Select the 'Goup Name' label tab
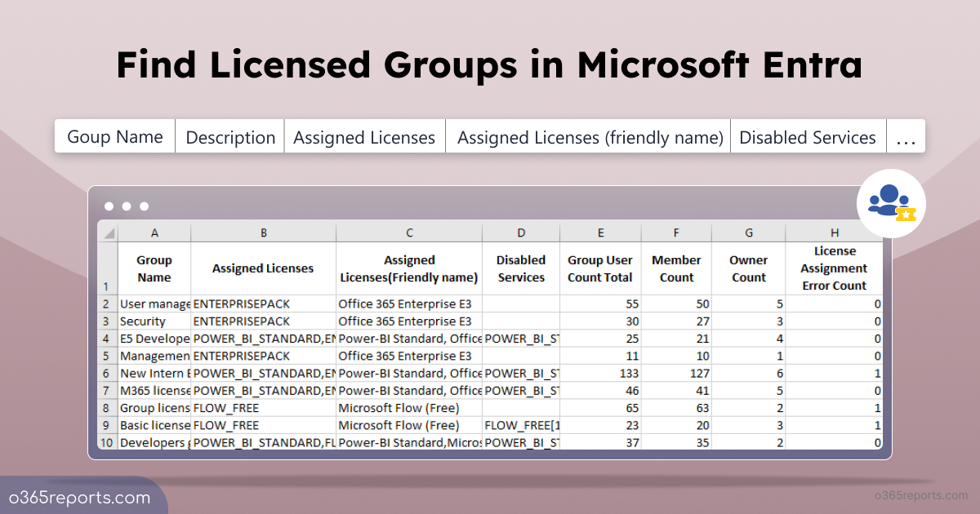The width and height of the screenshot is (980, 514). [115, 137]
